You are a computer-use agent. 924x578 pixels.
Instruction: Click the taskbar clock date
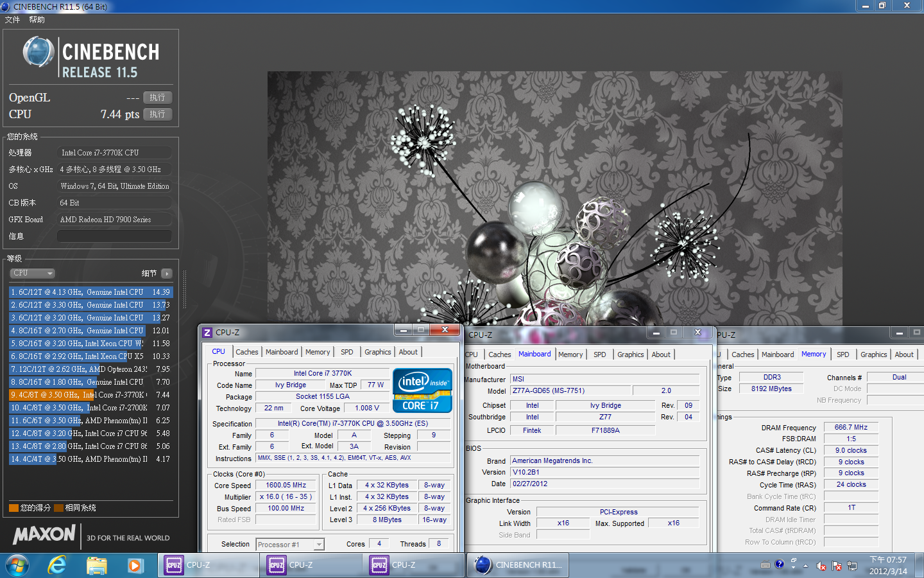(x=888, y=565)
